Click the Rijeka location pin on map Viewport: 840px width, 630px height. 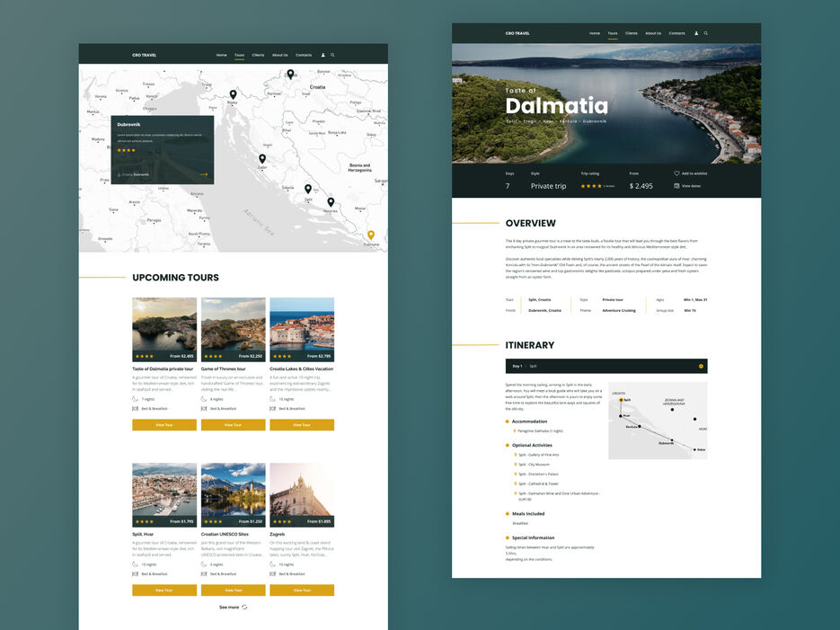[x=233, y=94]
